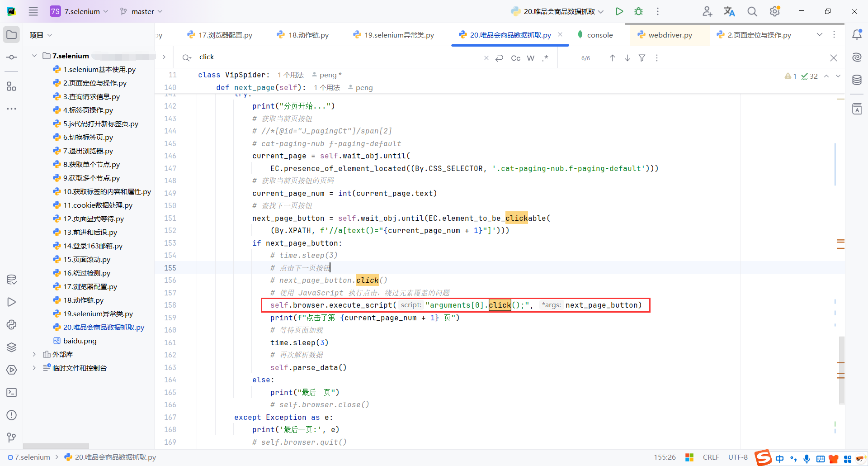Open the 7.selenium project dropdown

pyautogui.click(x=80, y=11)
